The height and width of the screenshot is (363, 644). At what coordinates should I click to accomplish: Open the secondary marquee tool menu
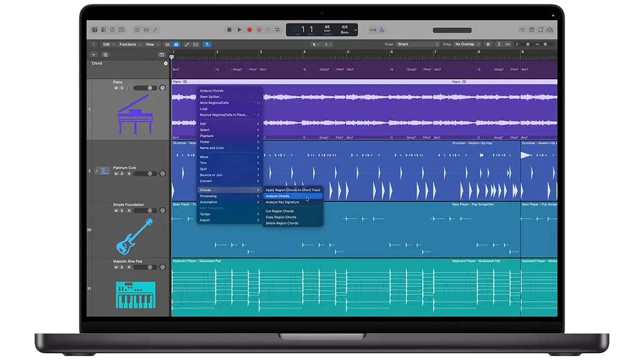327,45
